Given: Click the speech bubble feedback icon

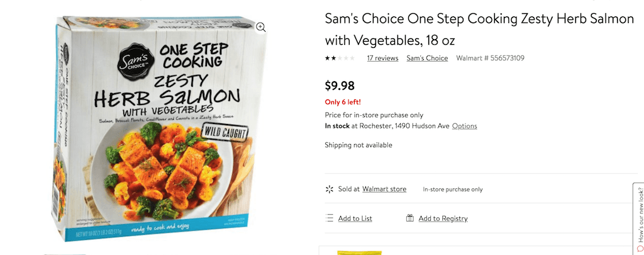Looking at the screenshot, I should 639,247.
